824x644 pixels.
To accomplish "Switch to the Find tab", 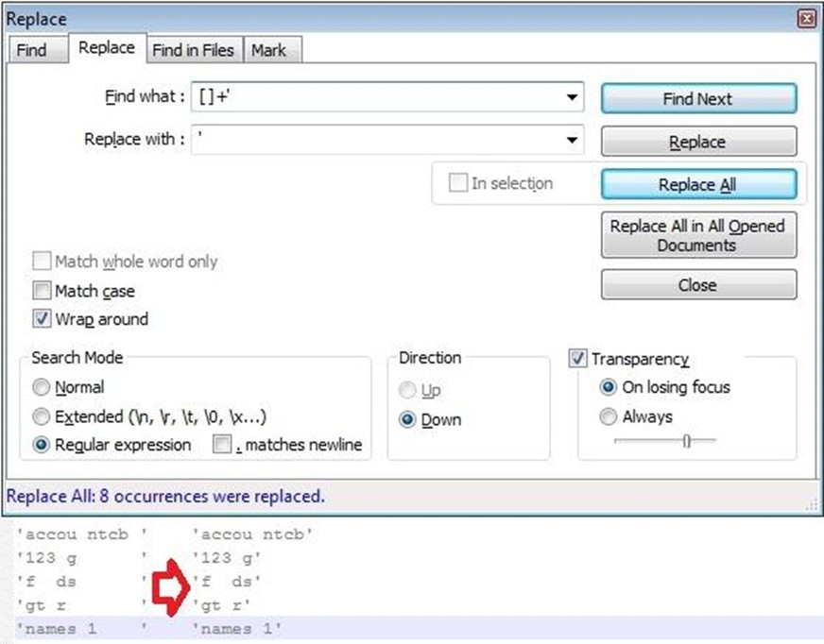I will [32, 50].
